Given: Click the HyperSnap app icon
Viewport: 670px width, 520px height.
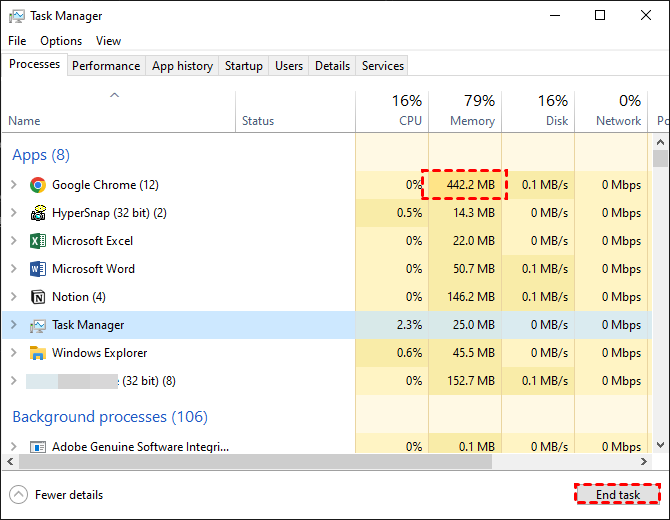Looking at the screenshot, I should click(38, 213).
